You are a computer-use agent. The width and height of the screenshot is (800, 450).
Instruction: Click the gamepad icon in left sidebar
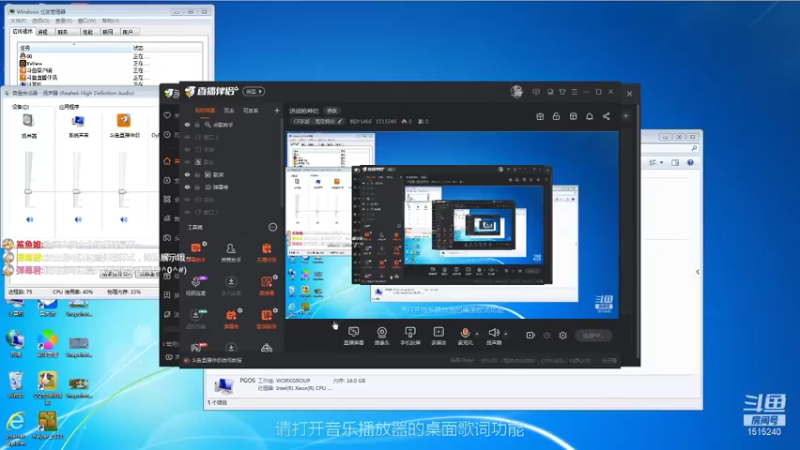(167, 238)
